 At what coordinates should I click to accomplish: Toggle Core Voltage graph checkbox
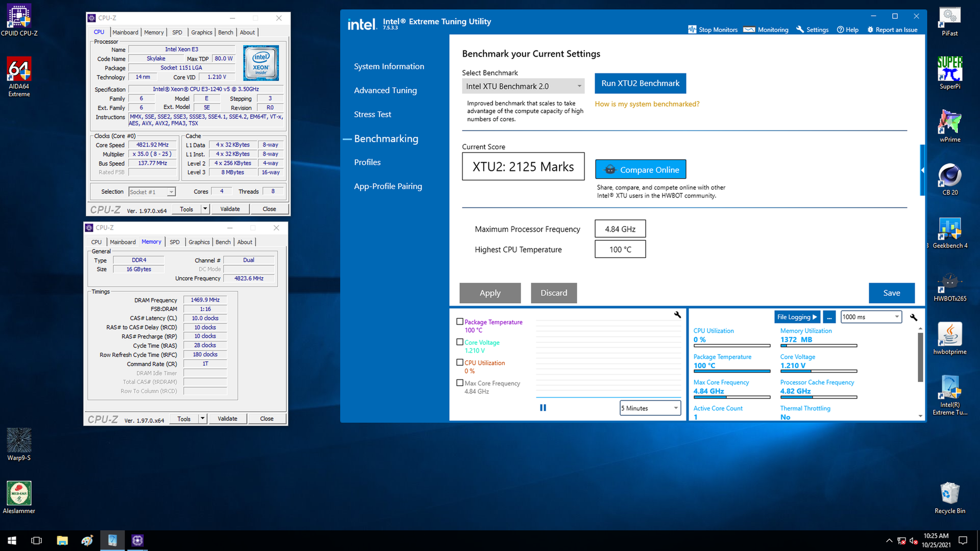coord(460,342)
